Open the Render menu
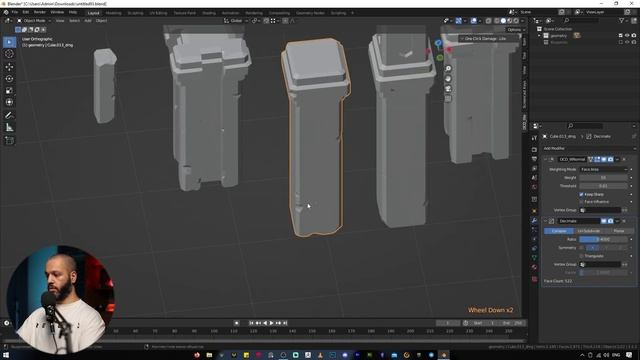 pyautogui.click(x=40, y=13)
